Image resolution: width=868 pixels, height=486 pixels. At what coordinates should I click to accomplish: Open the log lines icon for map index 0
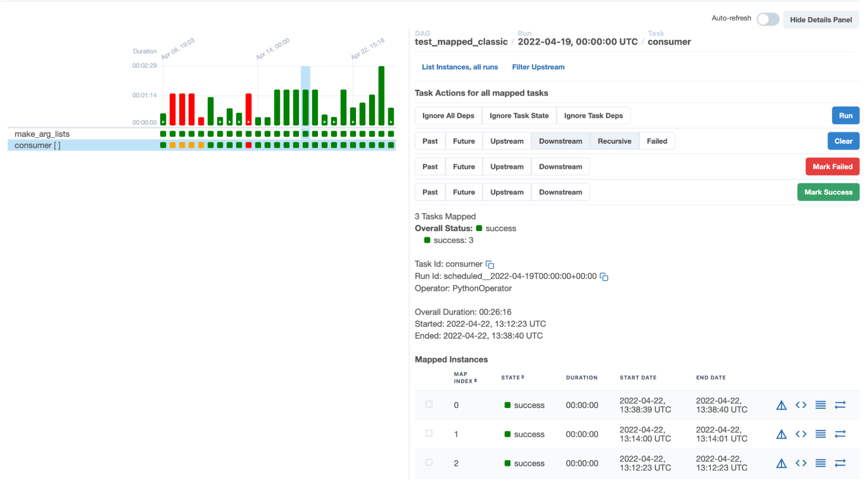(820, 405)
